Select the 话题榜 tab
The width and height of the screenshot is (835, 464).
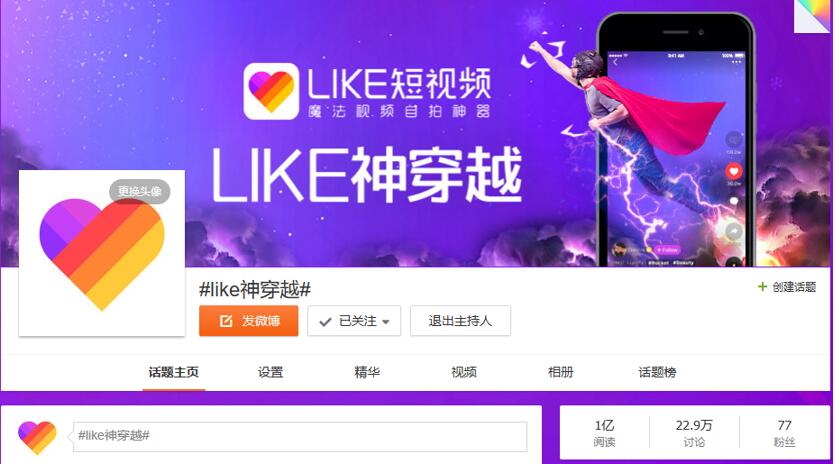[657, 372]
